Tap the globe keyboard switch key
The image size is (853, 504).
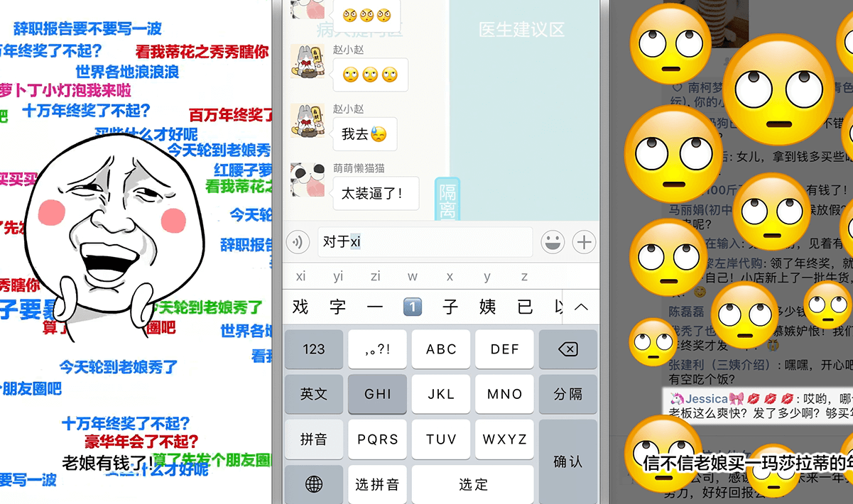[313, 484]
